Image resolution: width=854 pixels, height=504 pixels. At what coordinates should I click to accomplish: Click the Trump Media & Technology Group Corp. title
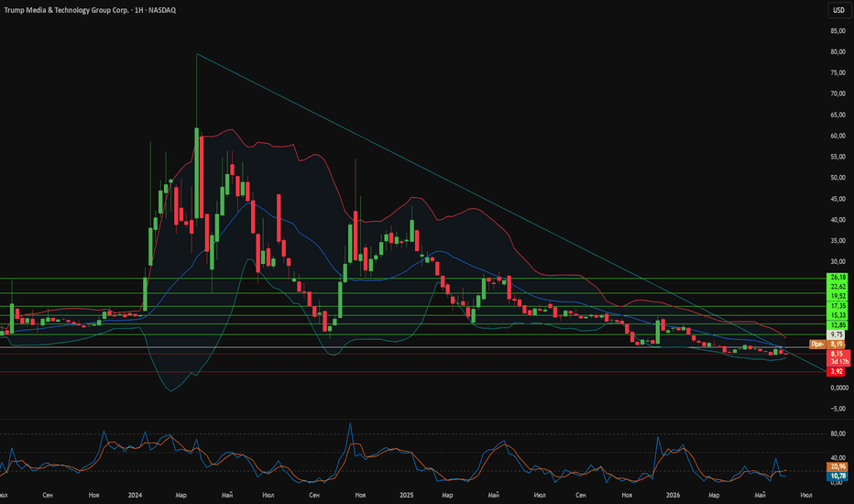pos(67,10)
